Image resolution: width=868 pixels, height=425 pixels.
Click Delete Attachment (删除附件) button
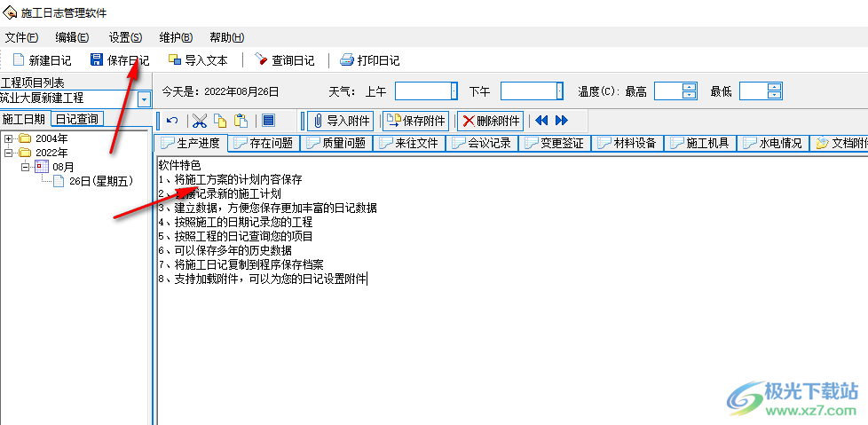click(491, 121)
